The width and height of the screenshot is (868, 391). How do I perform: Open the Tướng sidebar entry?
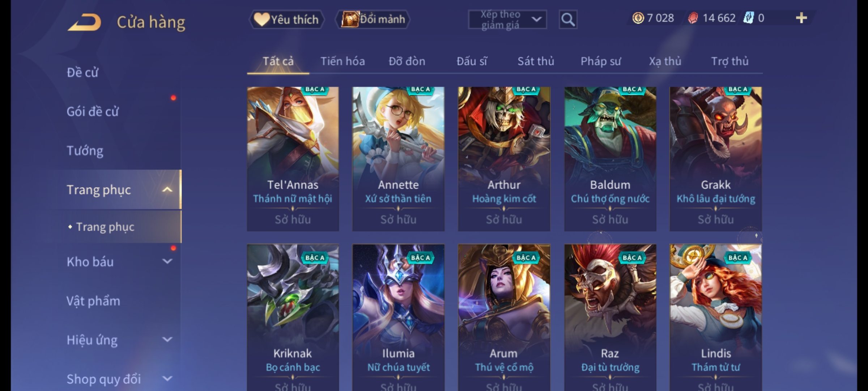(x=85, y=151)
